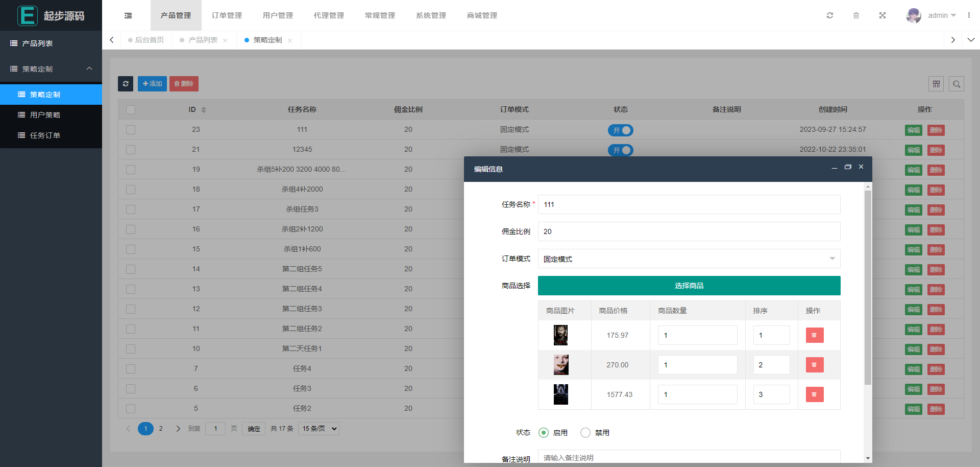Image resolution: width=980 pixels, height=467 pixels.
Task: Open the 订单管理 top menu
Action: 227,15
